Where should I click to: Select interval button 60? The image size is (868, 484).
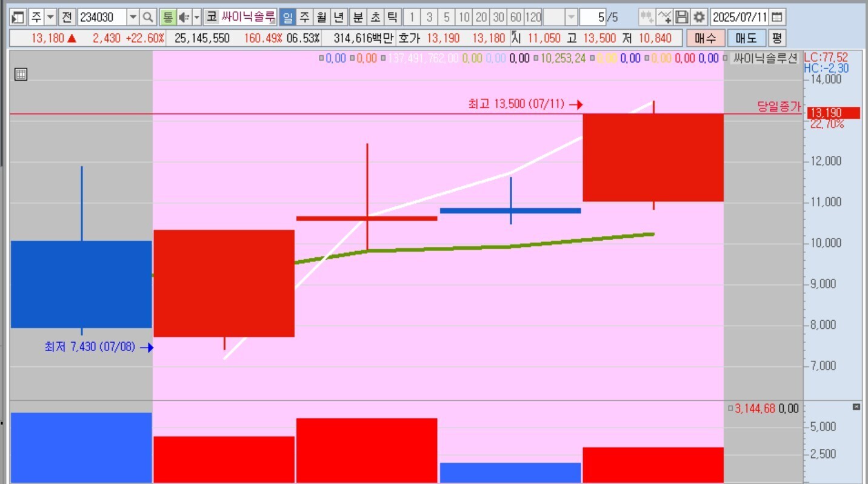516,17
